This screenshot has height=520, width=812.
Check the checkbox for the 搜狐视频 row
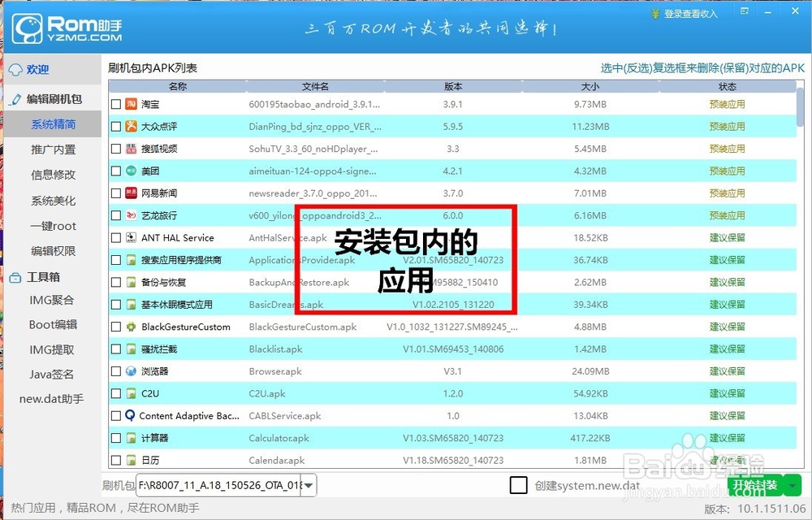coord(116,149)
